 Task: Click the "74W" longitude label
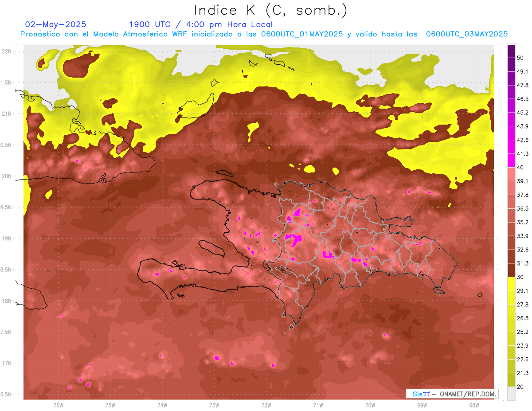[162, 405]
